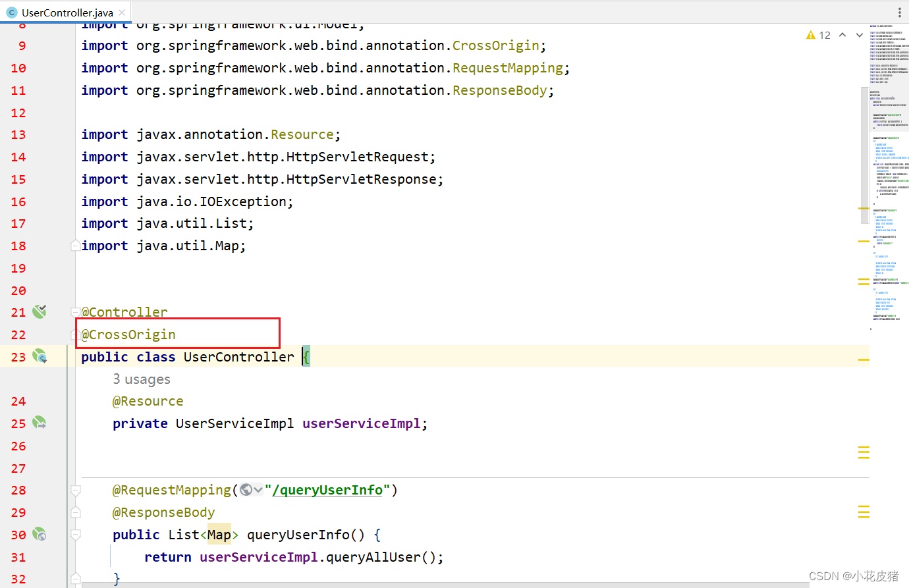Click the request mapping gutter icon on line 30
This screenshot has height=588, width=909.
point(40,534)
